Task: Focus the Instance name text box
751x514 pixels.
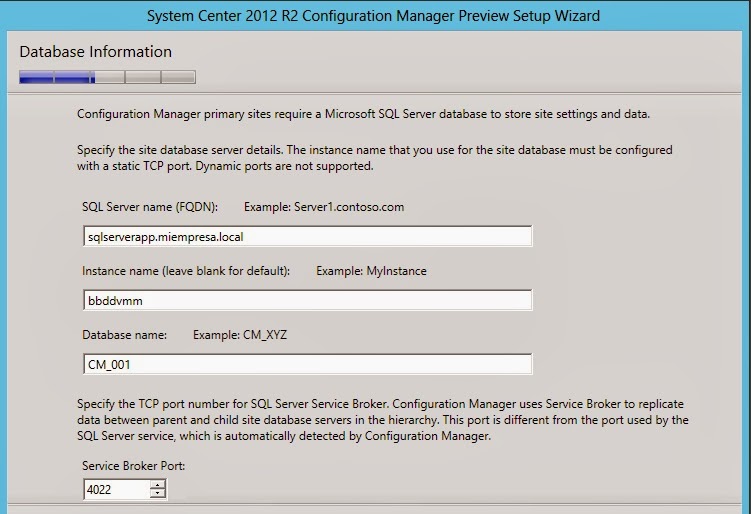Action: 307,300
